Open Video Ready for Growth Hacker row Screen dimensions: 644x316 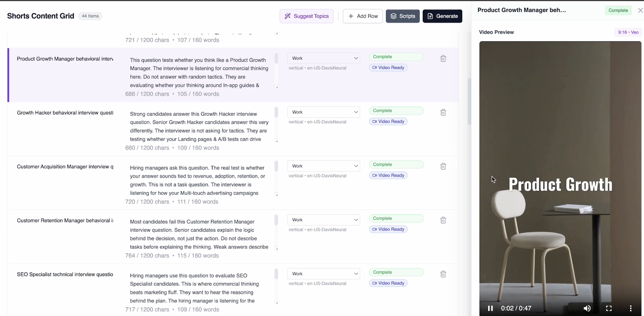click(388, 121)
